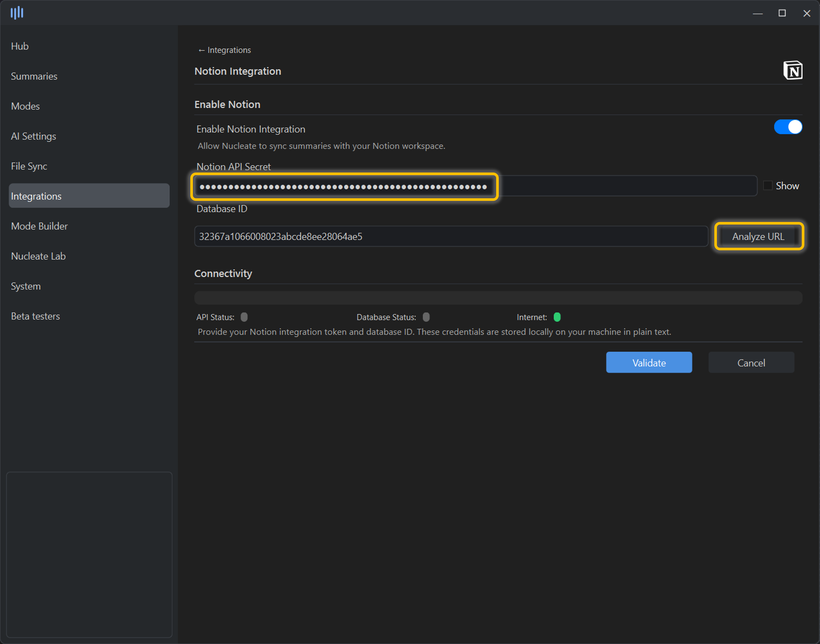The image size is (820, 644).
Task: Go back via the Integrations link
Action: click(x=224, y=50)
